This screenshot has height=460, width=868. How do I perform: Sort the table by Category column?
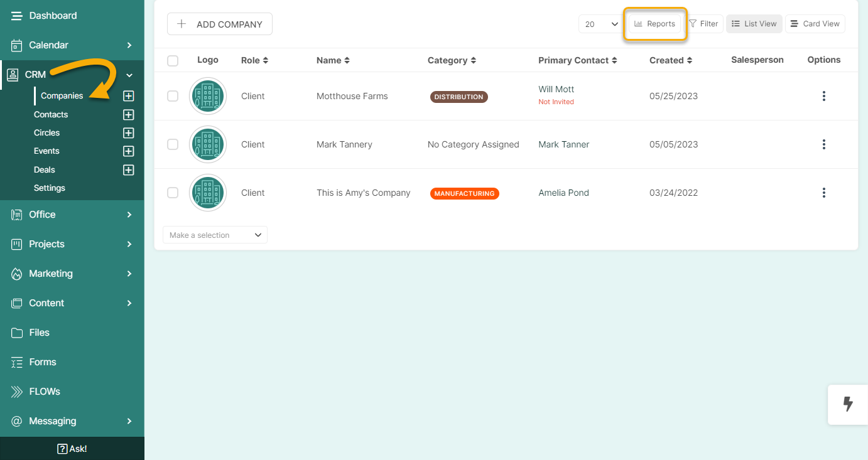[452, 60]
